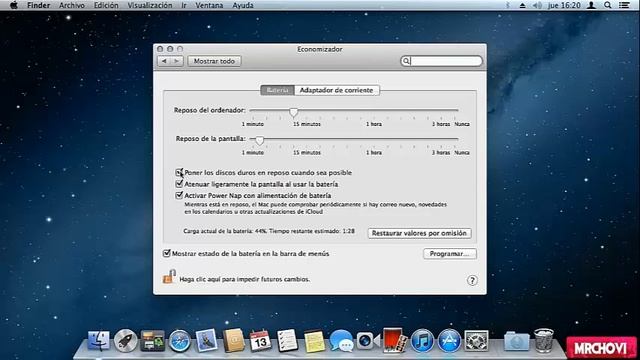Open Downloads folder in the dock
The width and height of the screenshot is (640, 360).
[x=516, y=341]
